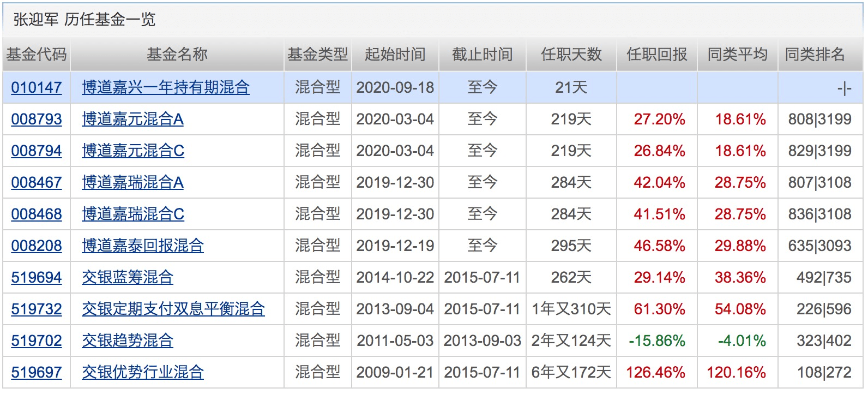Open fund code link 519732
Viewport: 868px width, 394px height.
pos(37,309)
